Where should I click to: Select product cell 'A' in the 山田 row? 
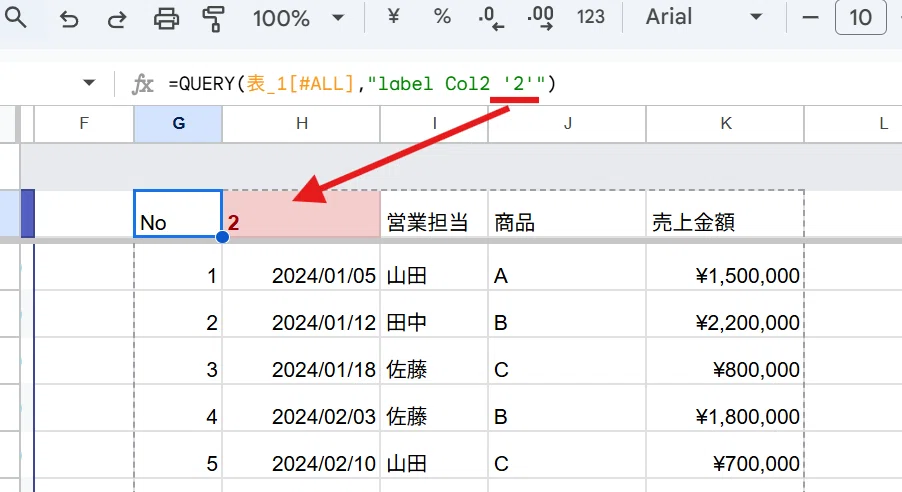pos(567,267)
